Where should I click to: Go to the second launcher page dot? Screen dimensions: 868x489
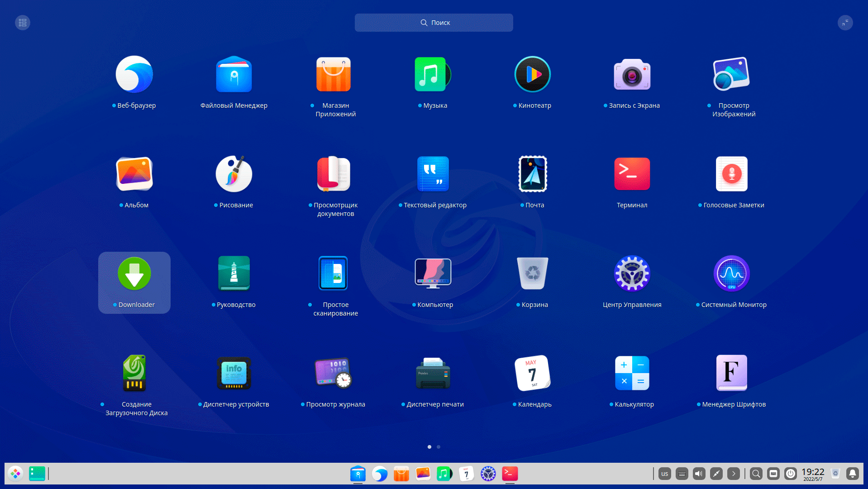pyautogui.click(x=439, y=447)
